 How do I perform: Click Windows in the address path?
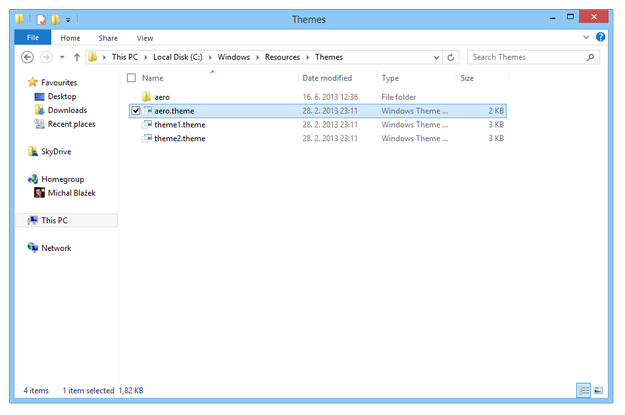(234, 57)
